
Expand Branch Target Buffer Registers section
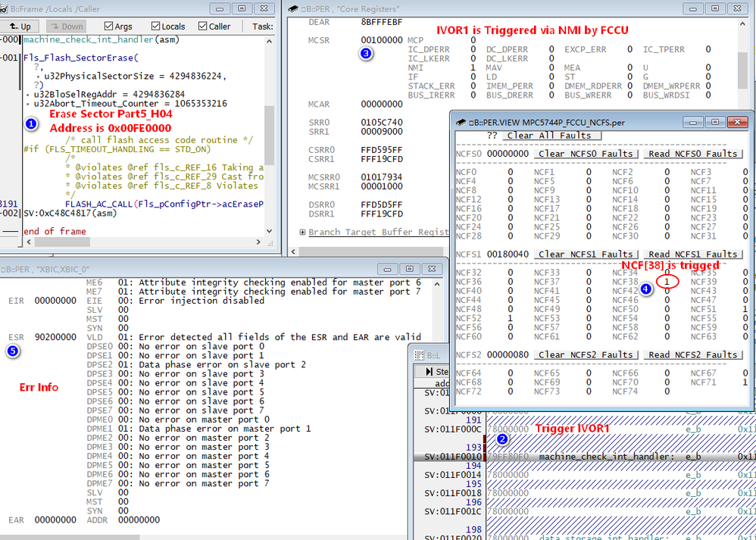pyautogui.click(x=302, y=233)
